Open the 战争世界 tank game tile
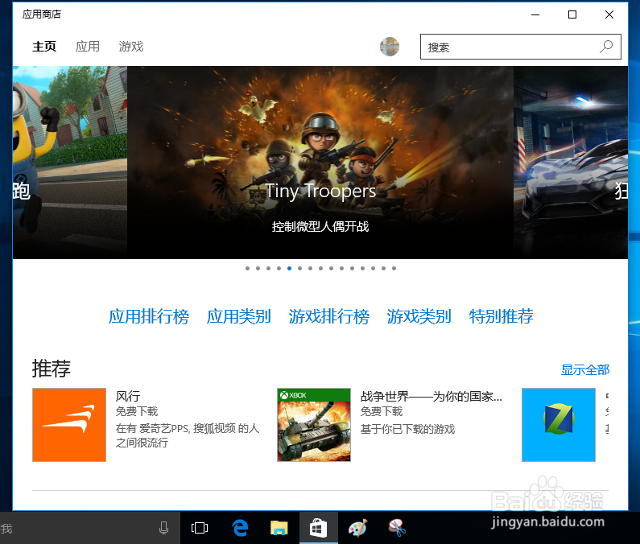The width and height of the screenshot is (640, 544). pos(314,425)
